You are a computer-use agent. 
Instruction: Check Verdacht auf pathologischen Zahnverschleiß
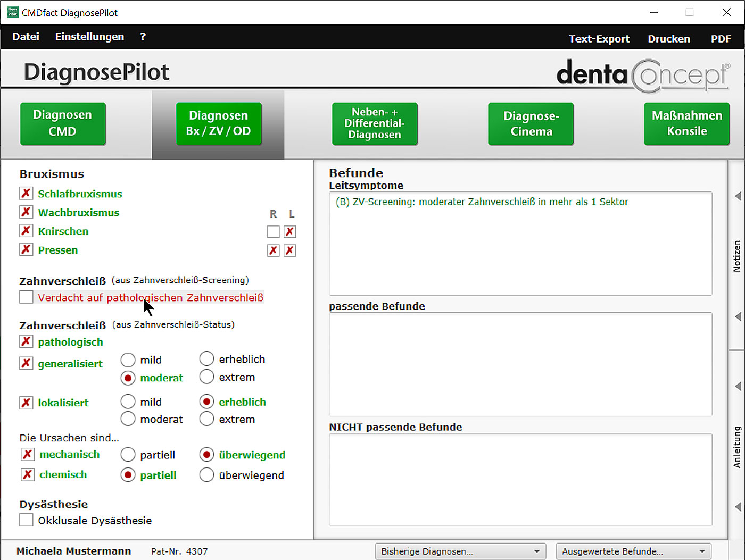(26, 297)
